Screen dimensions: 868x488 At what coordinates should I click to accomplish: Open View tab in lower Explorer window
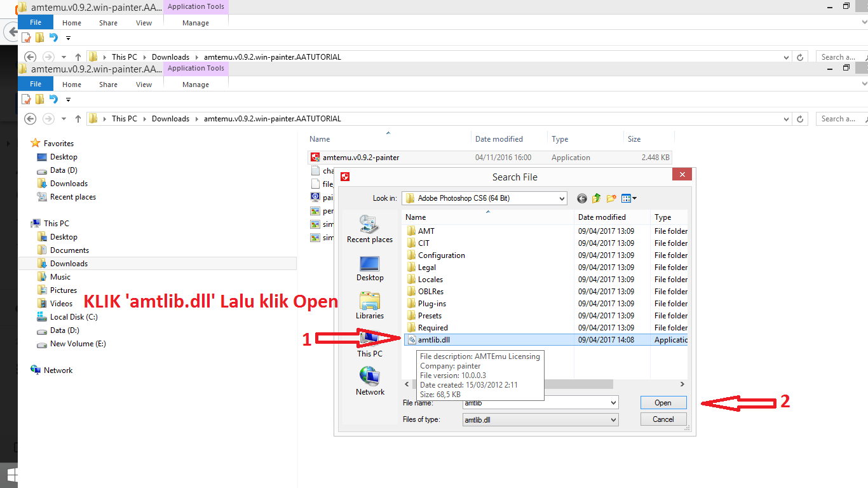pyautogui.click(x=144, y=85)
